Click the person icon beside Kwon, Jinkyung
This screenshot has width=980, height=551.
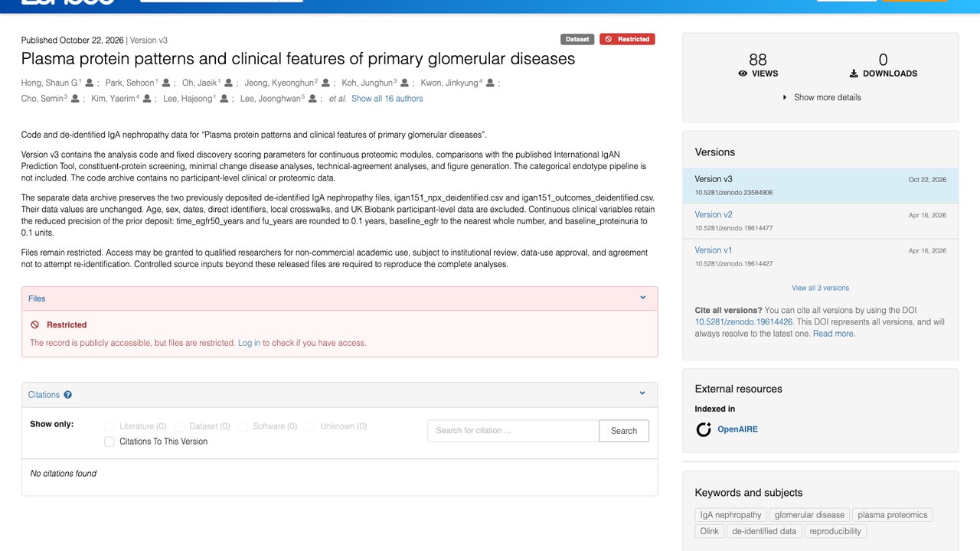(491, 83)
